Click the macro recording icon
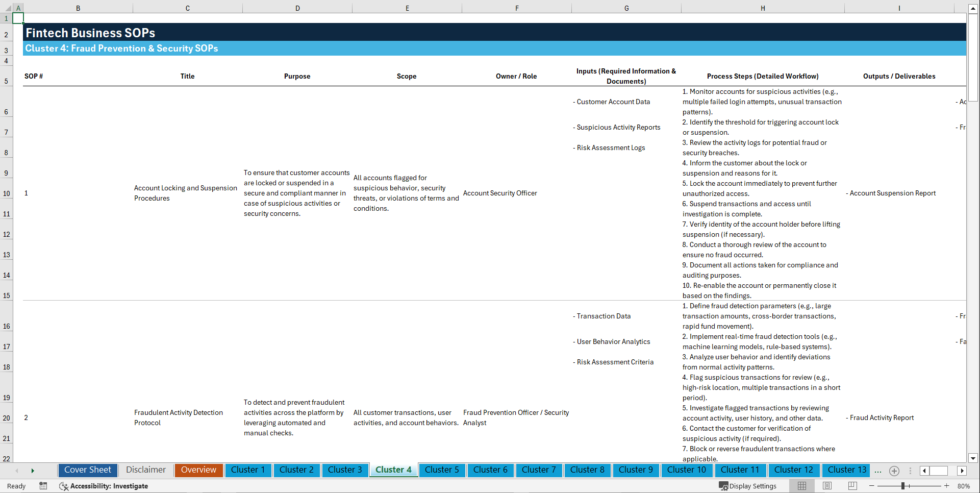This screenshot has height=493, width=980. (43, 486)
